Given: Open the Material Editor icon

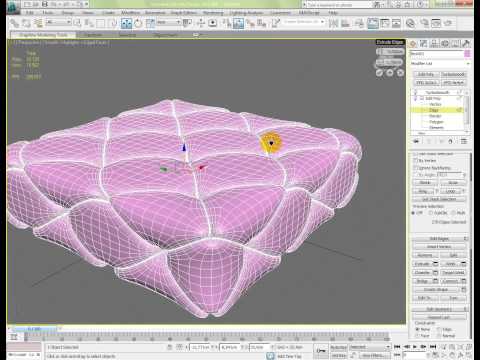Looking at the screenshot, I should [x=411, y=23].
